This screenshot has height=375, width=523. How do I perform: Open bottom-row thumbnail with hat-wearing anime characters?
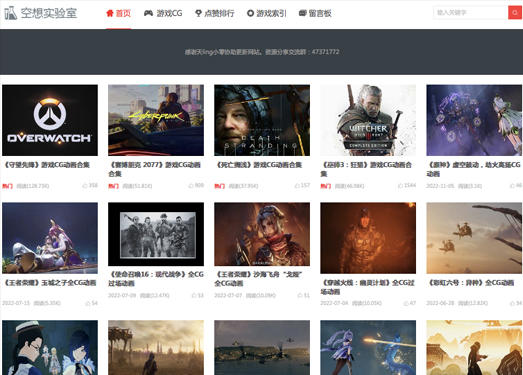[x=50, y=348]
